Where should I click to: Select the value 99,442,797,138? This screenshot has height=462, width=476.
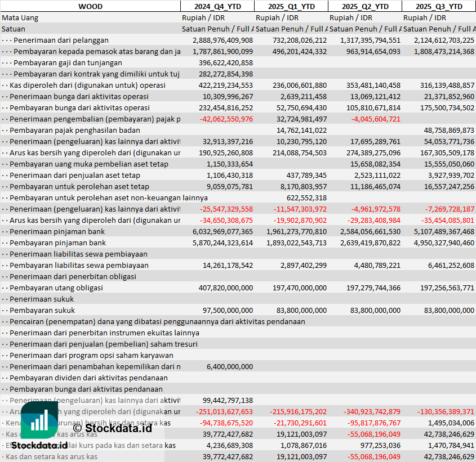point(228,400)
